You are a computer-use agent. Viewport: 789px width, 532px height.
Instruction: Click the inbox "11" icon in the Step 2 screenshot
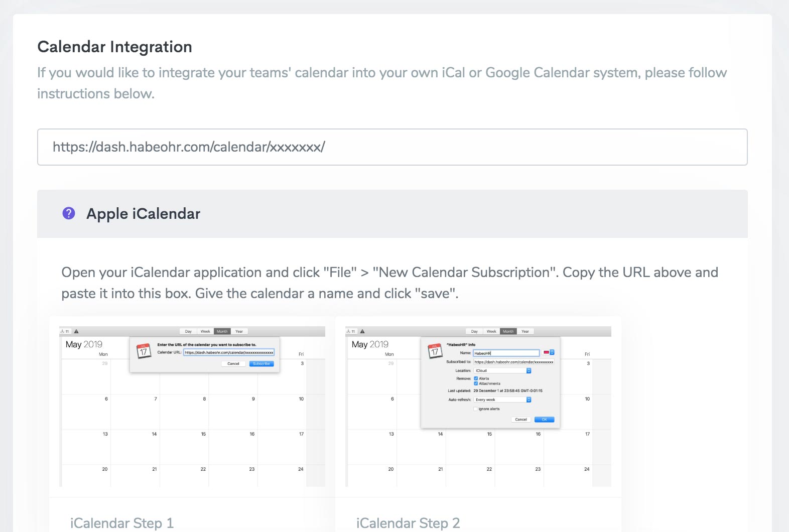point(351,331)
